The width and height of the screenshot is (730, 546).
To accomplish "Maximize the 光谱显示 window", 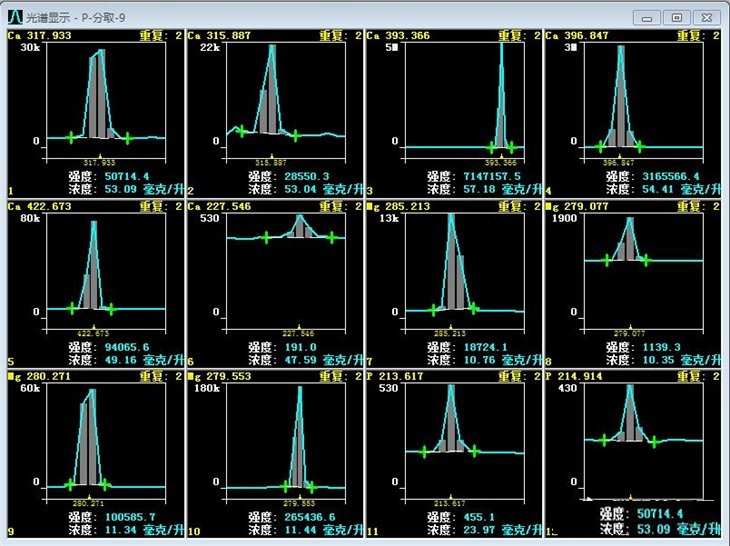I will pos(676,18).
